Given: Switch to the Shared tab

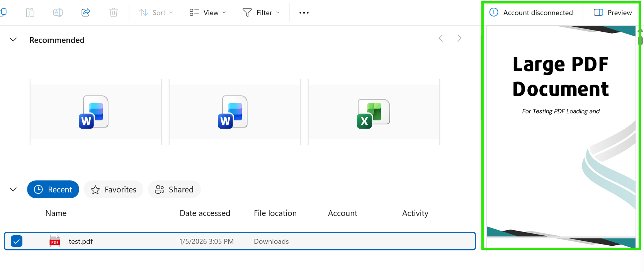Looking at the screenshot, I should click(x=174, y=189).
